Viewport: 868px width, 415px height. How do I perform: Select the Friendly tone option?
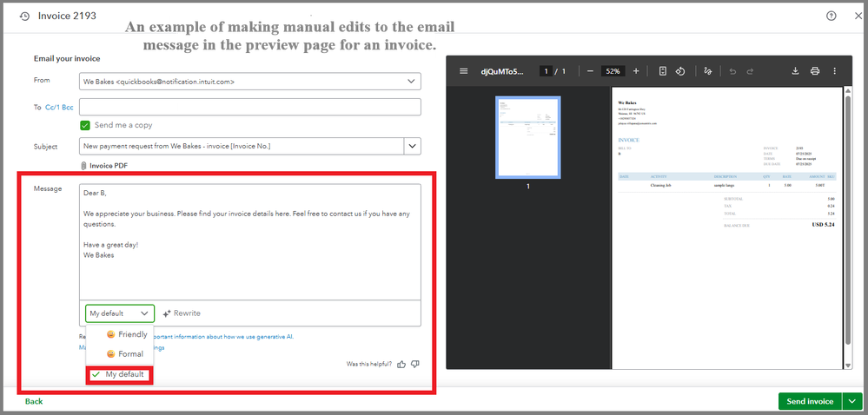coord(127,334)
